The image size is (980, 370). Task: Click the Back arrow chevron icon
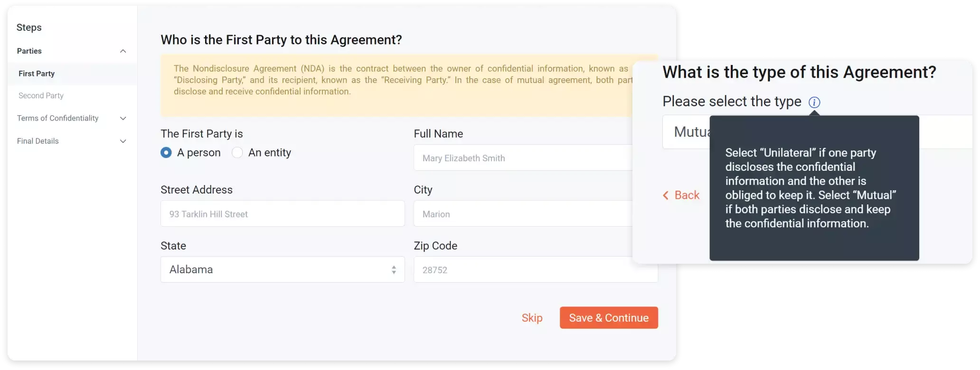[666, 195]
